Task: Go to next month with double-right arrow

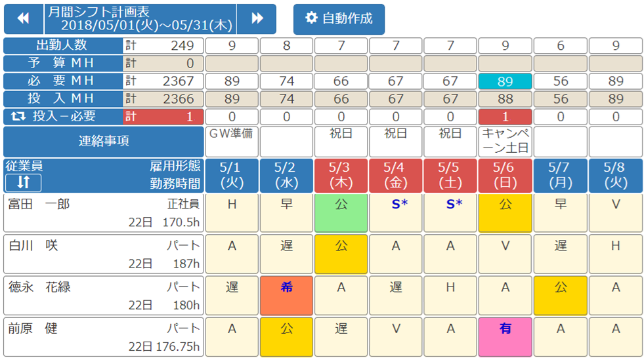Action: [257, 19]
